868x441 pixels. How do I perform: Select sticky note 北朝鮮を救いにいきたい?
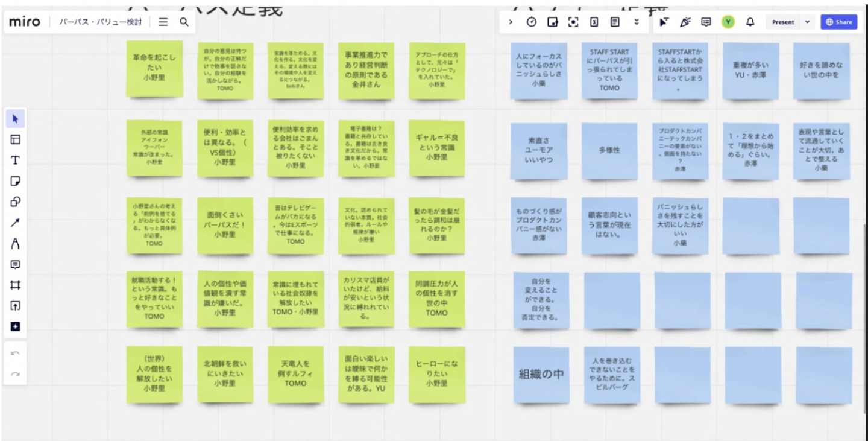point(225,375)
